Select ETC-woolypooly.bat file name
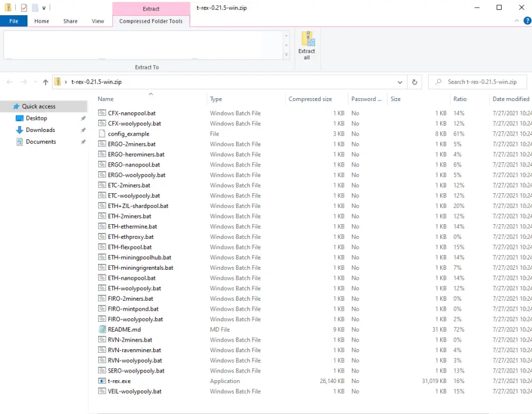 tap(134, 196)
